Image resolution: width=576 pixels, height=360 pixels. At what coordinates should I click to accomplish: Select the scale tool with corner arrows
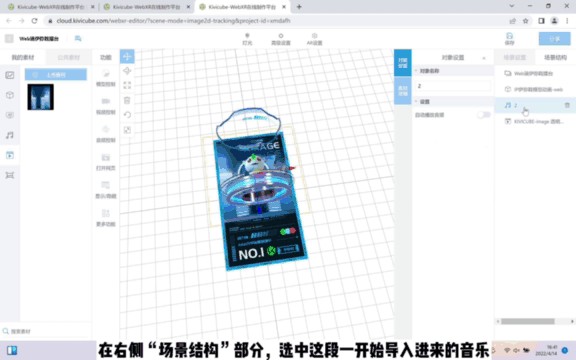pyautogui.click(x=127, y=85)
